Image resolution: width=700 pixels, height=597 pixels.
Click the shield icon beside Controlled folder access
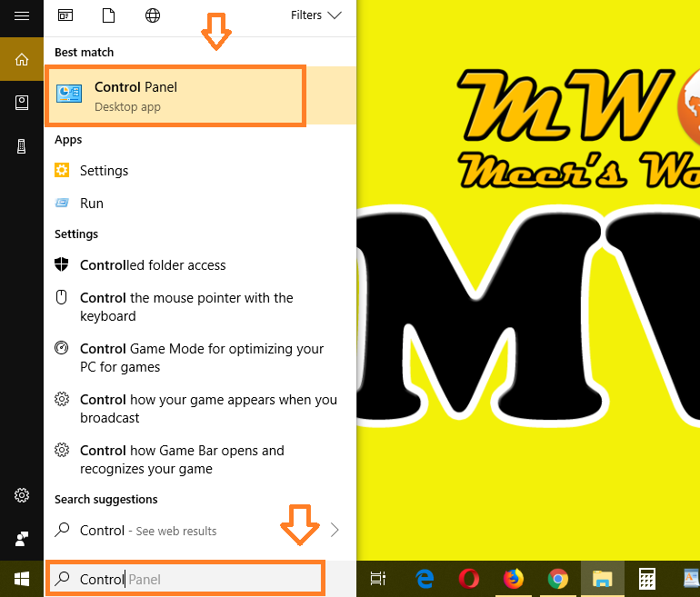[61, 264]
